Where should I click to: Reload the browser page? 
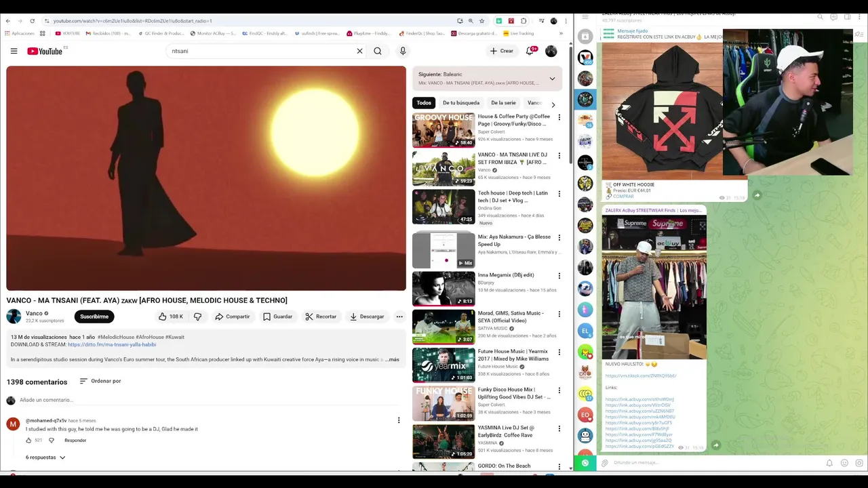pyautogui.click(x=32, y=21)
